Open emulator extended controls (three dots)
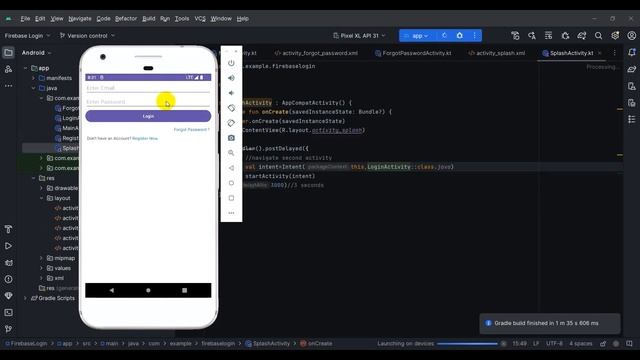Viewport: 640px width, 360px height. coord(231,213)
